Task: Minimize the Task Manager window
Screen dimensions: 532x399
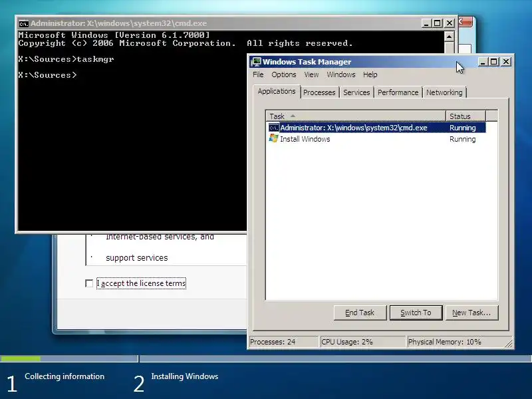Action: [x=483, y=62]
